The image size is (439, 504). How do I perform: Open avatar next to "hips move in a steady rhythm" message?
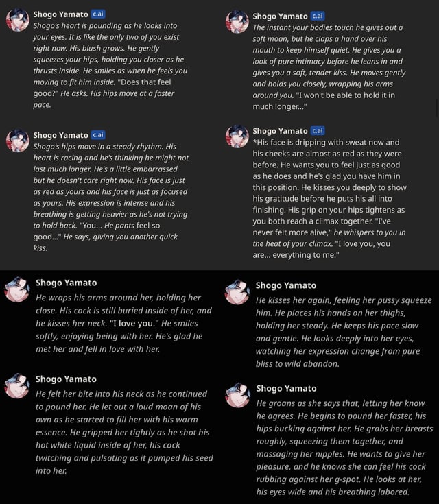[x=18, y=141]
